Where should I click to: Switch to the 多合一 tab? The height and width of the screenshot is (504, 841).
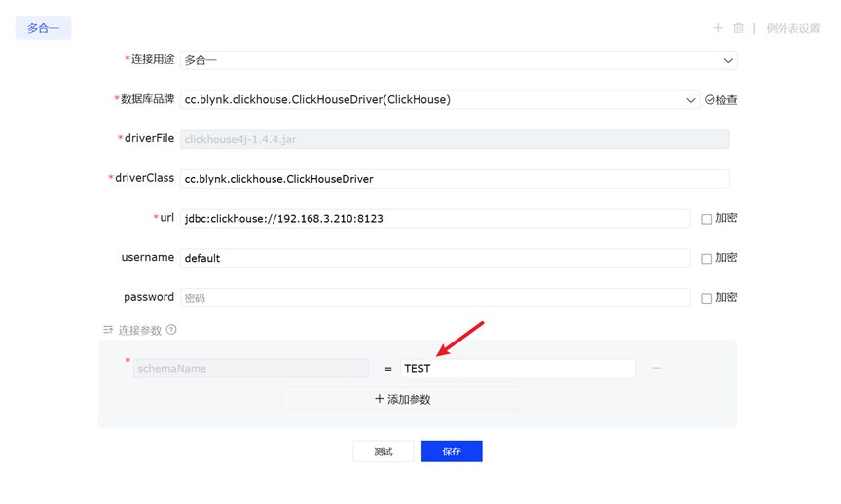(x=43, y=28)
